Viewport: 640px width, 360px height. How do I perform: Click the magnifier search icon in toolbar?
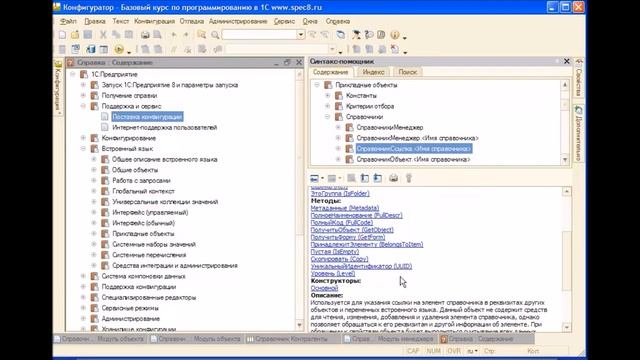coord(215,35)
